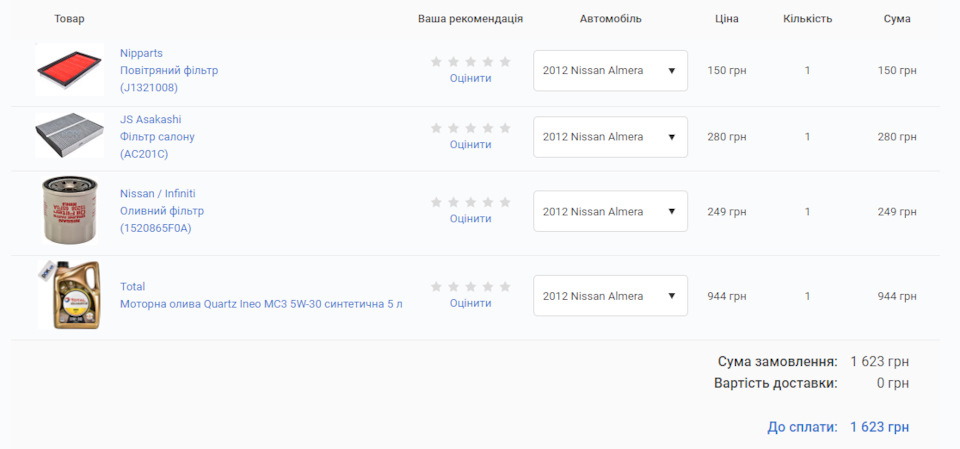Click Ціна column header
Screen dimensions: 960x449
click(727, 19)
